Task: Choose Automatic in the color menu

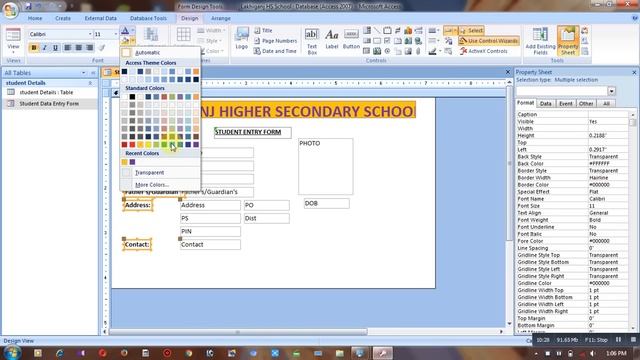Action: pyautogui.click(x=160, y=53)
